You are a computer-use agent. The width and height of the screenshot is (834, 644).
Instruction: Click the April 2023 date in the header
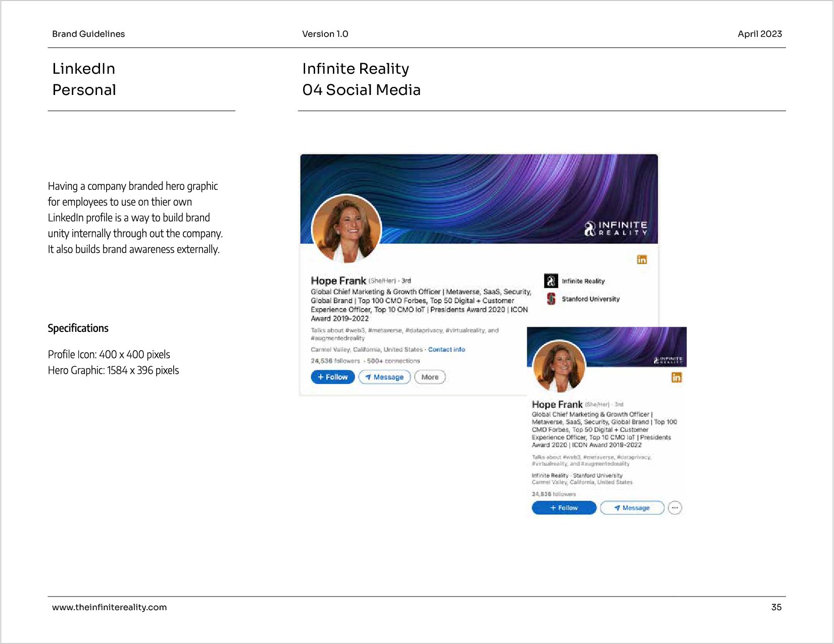(760, 34)
